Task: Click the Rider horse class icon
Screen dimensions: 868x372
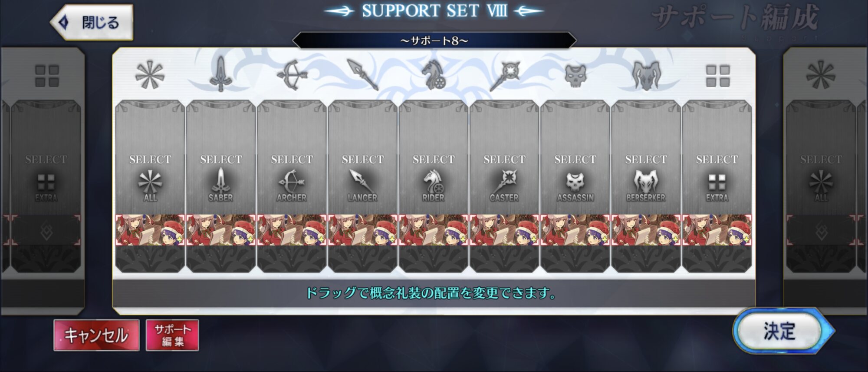Action: (433, 75)
